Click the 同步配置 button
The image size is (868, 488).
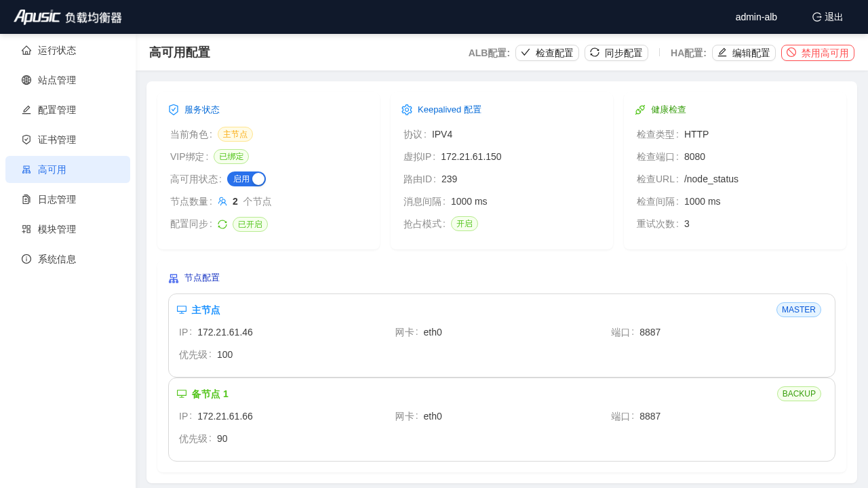[x=616, y=53]
